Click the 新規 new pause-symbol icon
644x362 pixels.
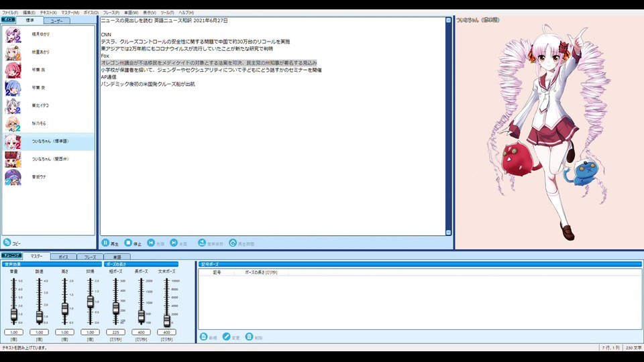click(203, 337)
